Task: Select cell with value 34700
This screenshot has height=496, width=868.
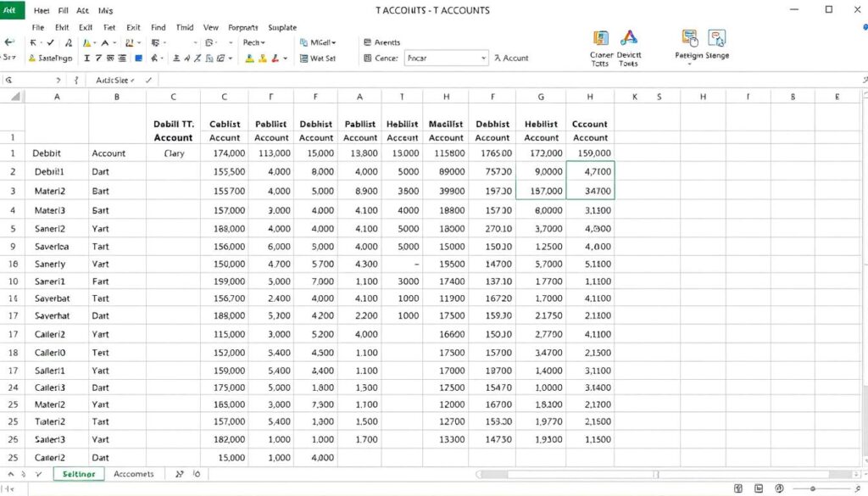Action: point(590,191)
